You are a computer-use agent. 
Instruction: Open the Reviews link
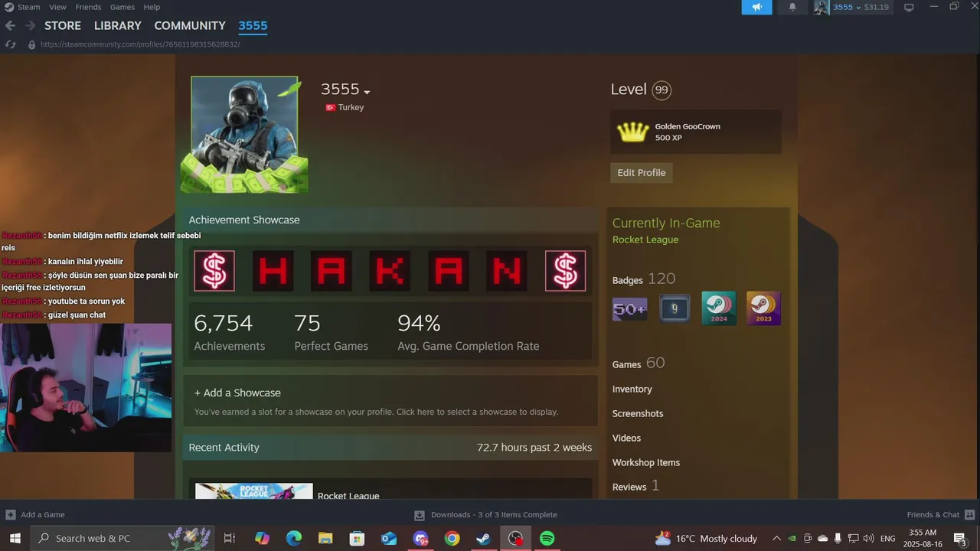coord(635,486)
